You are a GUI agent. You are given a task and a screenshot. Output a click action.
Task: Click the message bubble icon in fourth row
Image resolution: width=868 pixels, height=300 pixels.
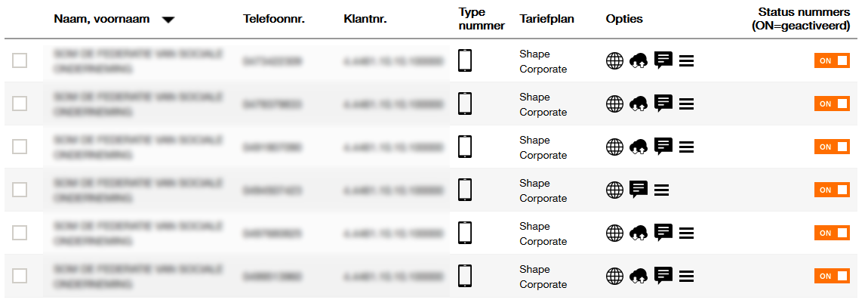[x=639, y=190]
